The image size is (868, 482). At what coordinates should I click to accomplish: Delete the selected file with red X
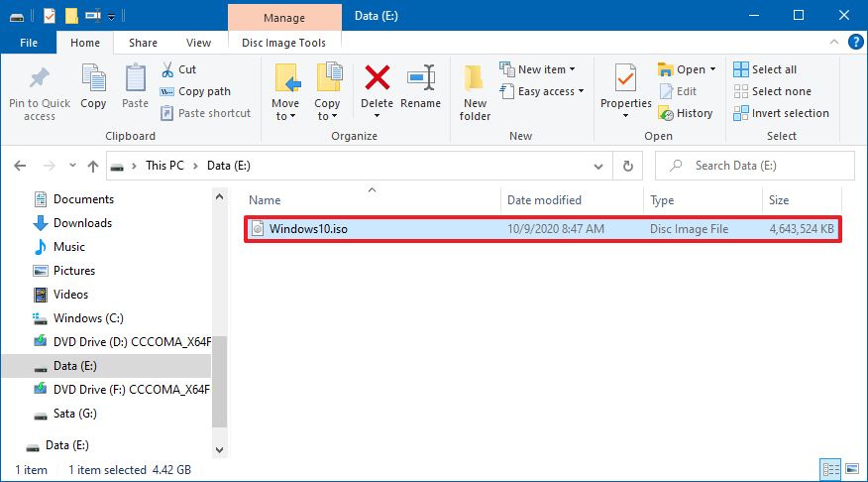[377, 77]
